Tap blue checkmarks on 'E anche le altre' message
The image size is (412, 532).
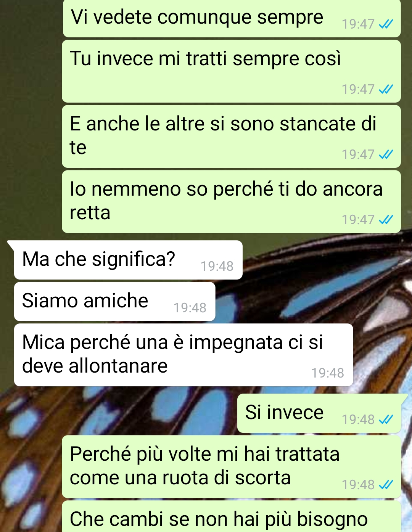click(386, 155)
